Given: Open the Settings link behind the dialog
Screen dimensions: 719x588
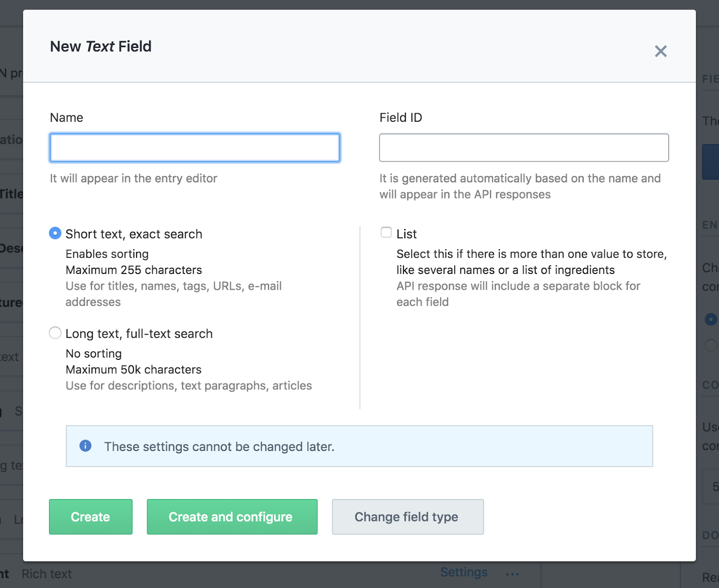Looking at the screenshot, I should pos(464,572).
